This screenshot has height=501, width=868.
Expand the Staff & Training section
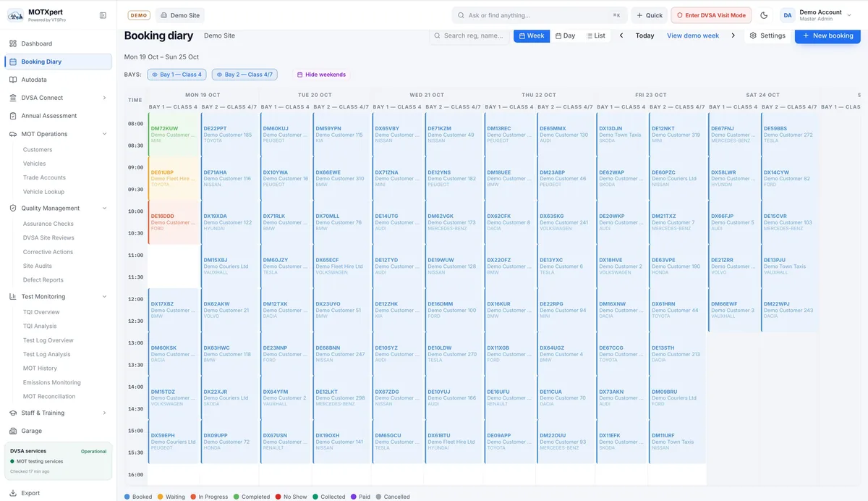[105, 413]
